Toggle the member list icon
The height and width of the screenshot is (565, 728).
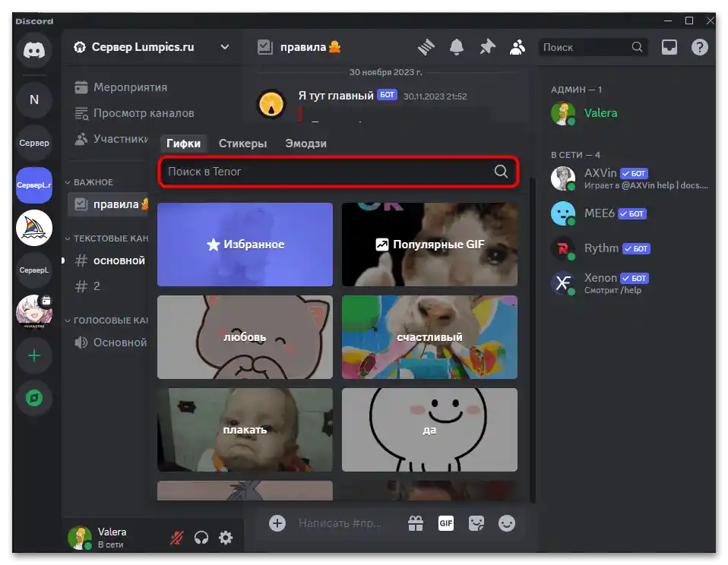coord(518,47)
